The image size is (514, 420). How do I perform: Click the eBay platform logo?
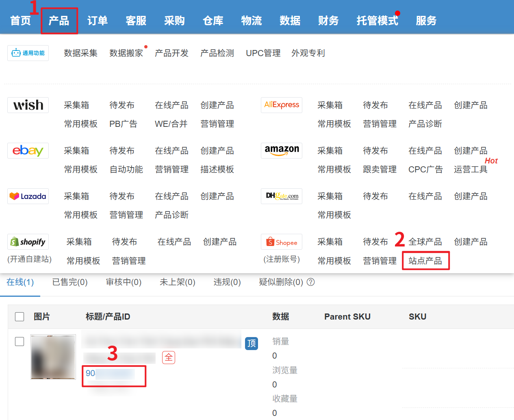(x=28, y=150)
